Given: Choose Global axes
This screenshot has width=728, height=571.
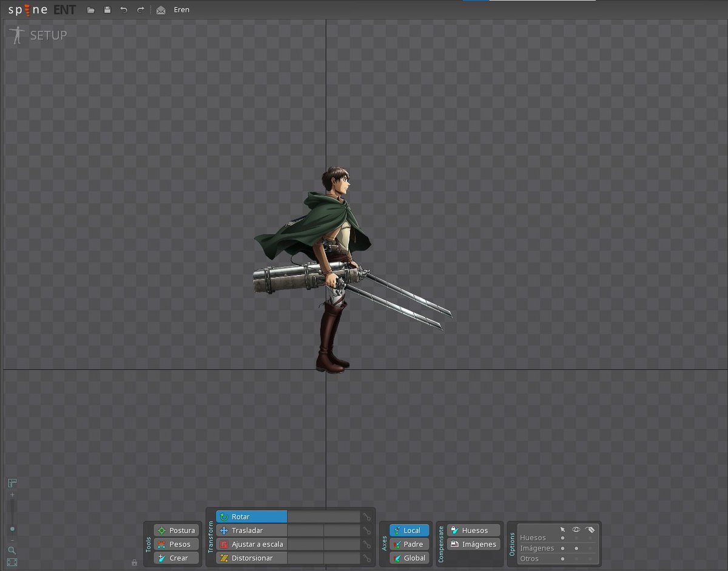Looking at the screenshot, I should coord(409,558).
